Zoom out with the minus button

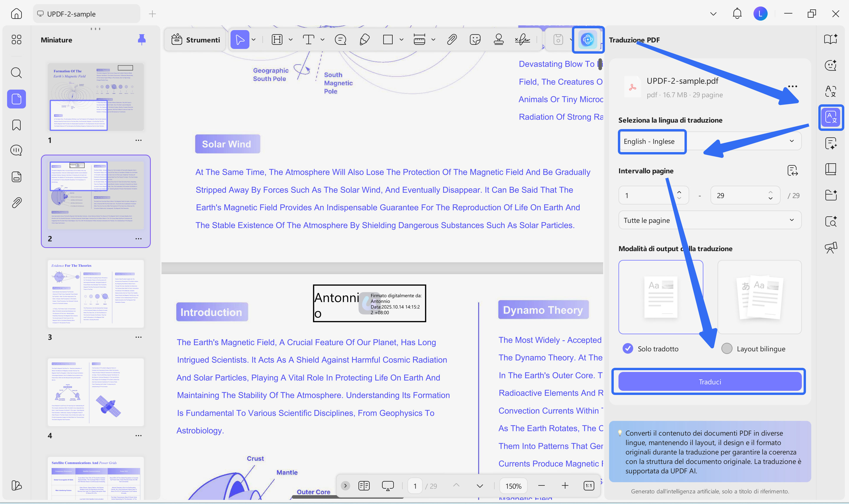pyautogui.click(x=541, y=486)
